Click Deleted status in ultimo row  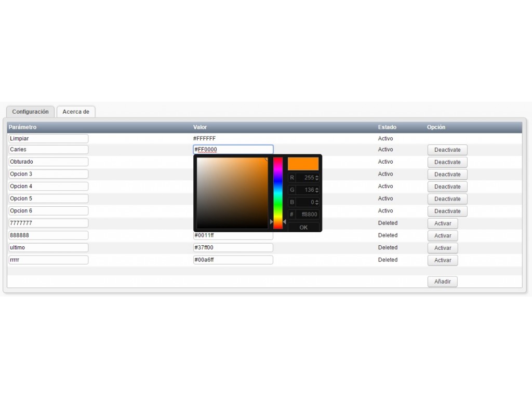[388, 247]
